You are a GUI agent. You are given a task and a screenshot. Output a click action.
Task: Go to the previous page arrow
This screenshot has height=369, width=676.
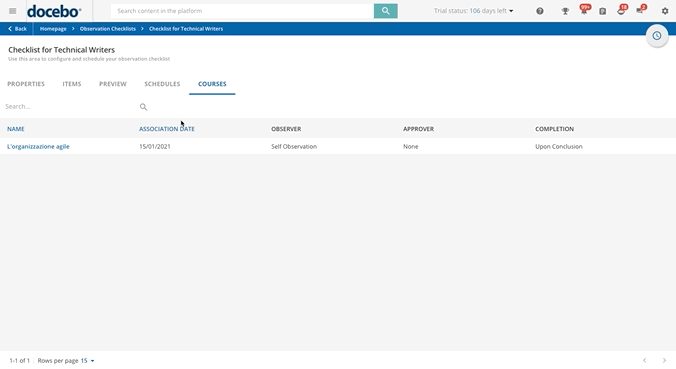pos(645,360)
